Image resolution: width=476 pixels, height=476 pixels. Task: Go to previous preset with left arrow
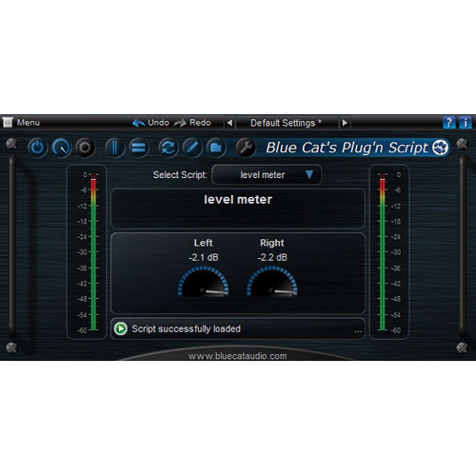(x=230, y=123)
